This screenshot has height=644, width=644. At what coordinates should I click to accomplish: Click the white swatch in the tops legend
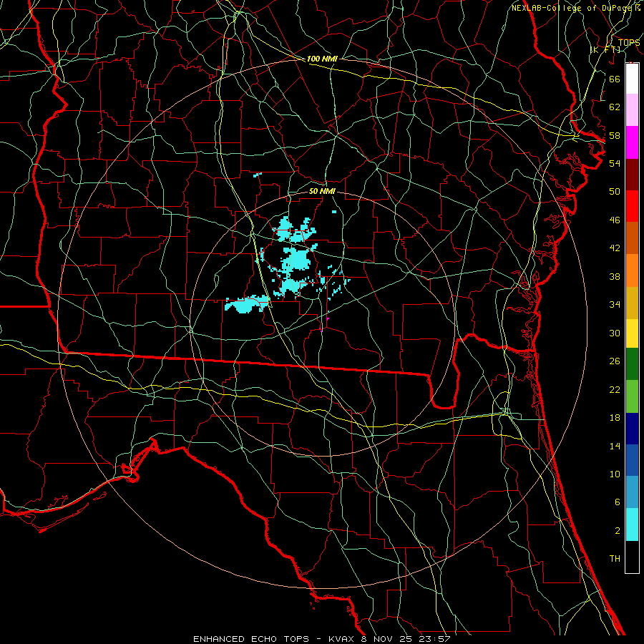pos(632,79)
